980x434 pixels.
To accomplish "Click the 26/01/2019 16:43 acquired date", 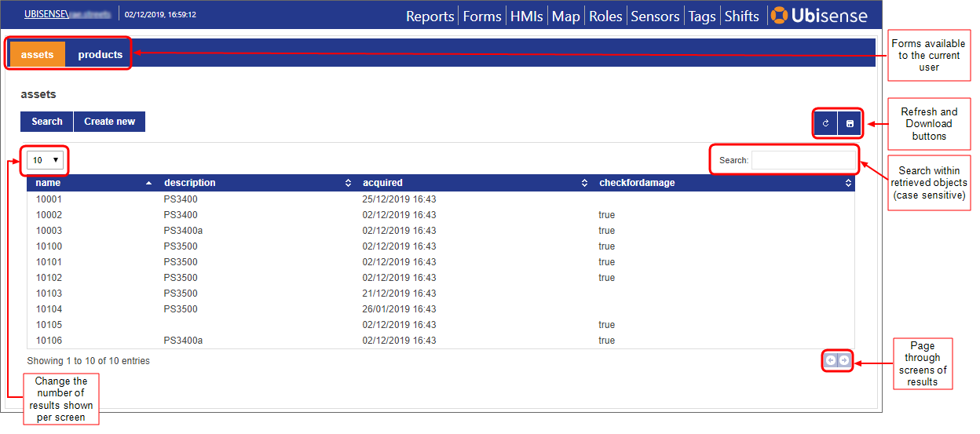I will [399, 309].
